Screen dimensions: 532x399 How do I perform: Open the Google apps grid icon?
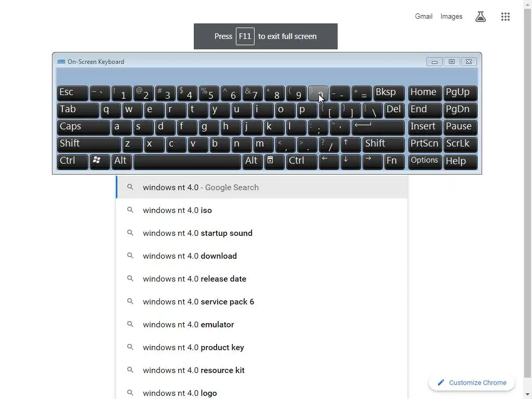(x=505, y=17)
